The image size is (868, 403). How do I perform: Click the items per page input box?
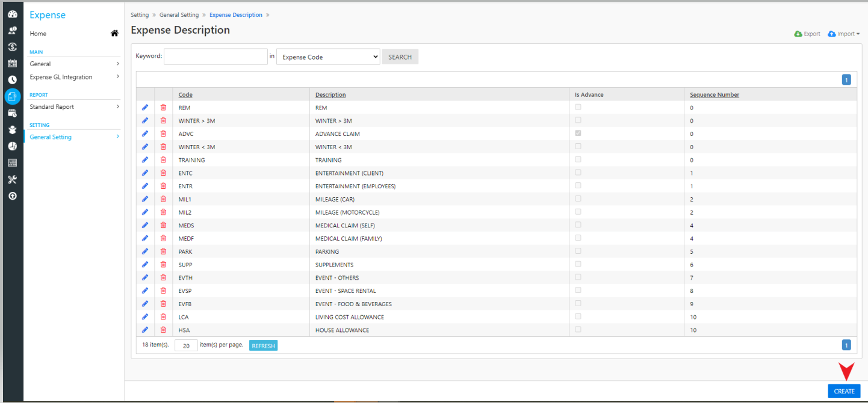tap(186, 345)
